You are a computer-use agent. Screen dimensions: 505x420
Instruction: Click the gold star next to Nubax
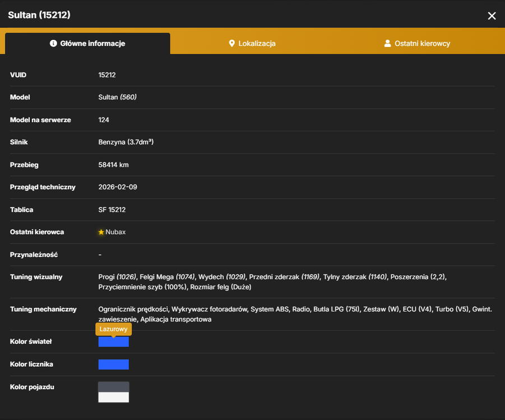click(101, 232)
